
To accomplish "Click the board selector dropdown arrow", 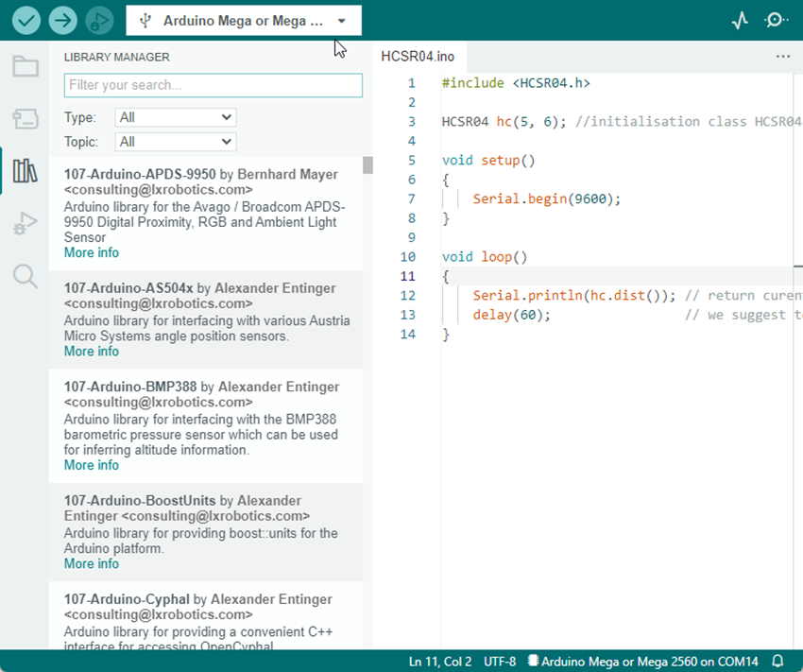I will pos(342,21).
